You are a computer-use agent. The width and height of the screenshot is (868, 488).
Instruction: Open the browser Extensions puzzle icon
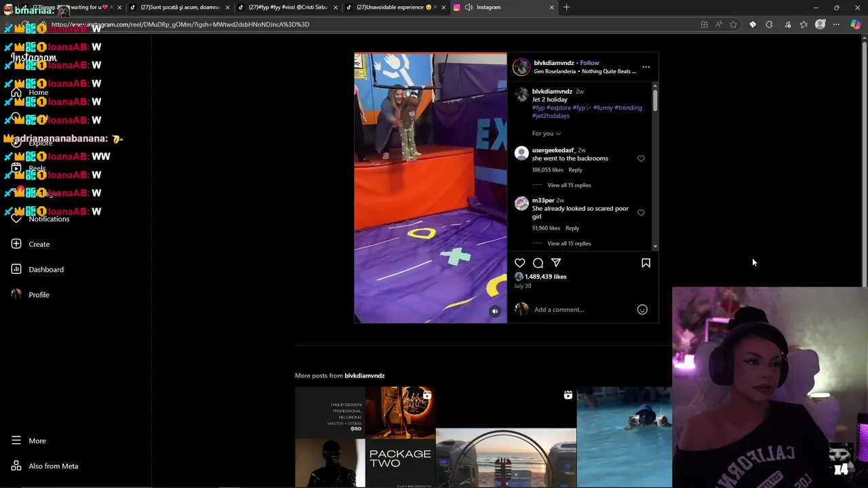point(769,24)
